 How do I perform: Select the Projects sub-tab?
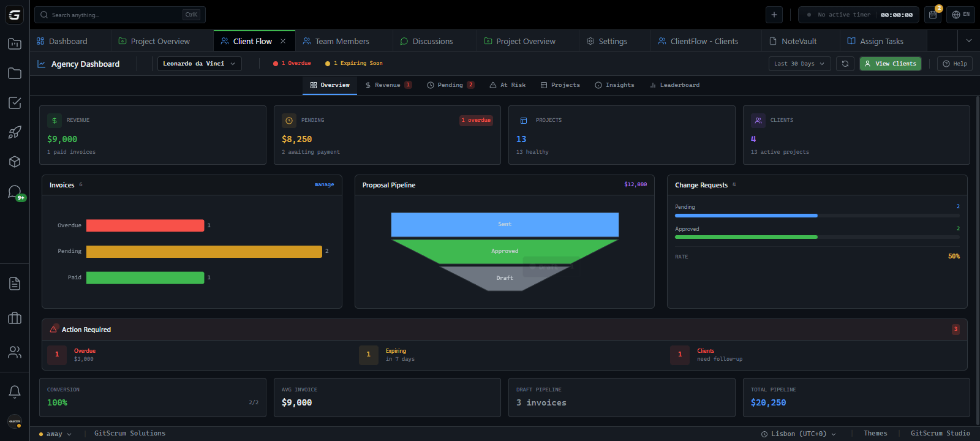click(560, 85)
